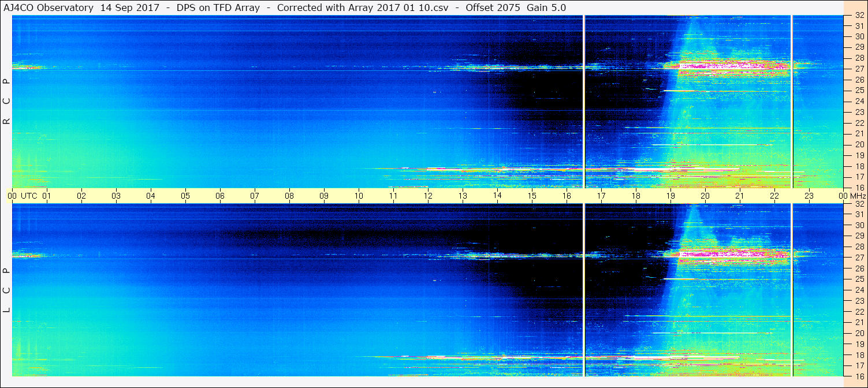Click white vertical marker near 16:30 in LCP panel
The image size is (868, 388).
pyautogui.click(x=584, y=290)
